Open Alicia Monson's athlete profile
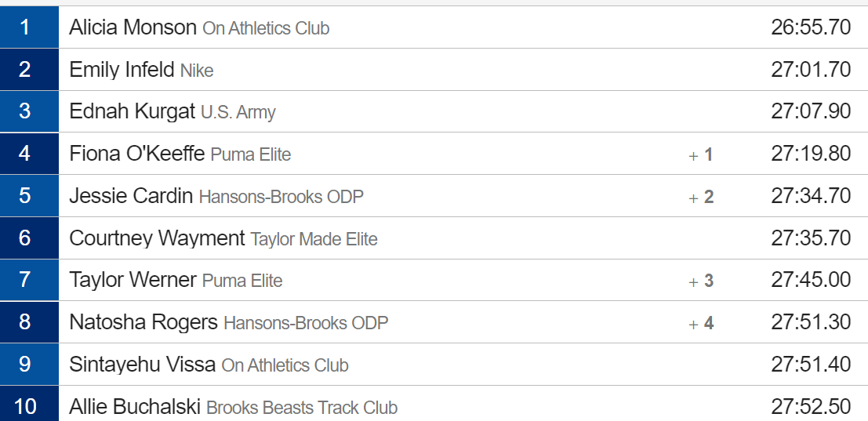868x421 pixels. 133,27
